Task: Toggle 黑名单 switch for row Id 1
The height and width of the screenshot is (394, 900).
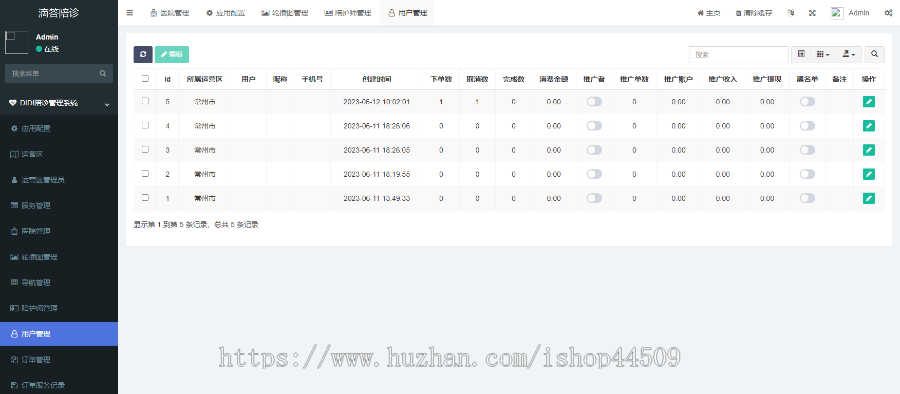Action: point(807,198)
